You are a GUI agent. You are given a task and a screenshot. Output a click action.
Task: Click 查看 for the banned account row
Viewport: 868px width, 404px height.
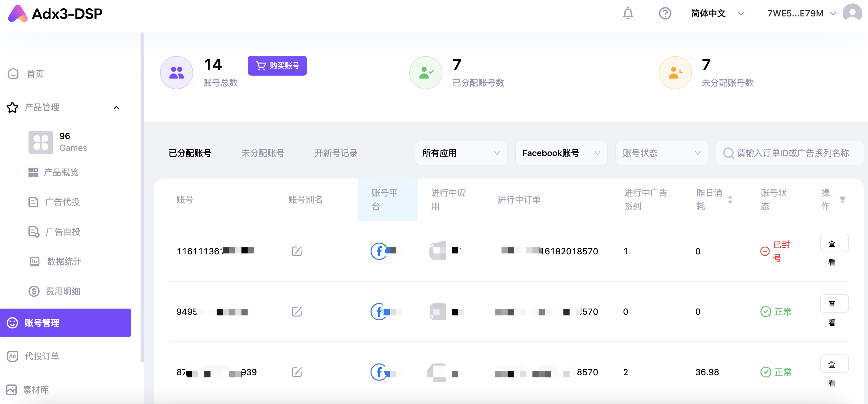tap(833, 243)
